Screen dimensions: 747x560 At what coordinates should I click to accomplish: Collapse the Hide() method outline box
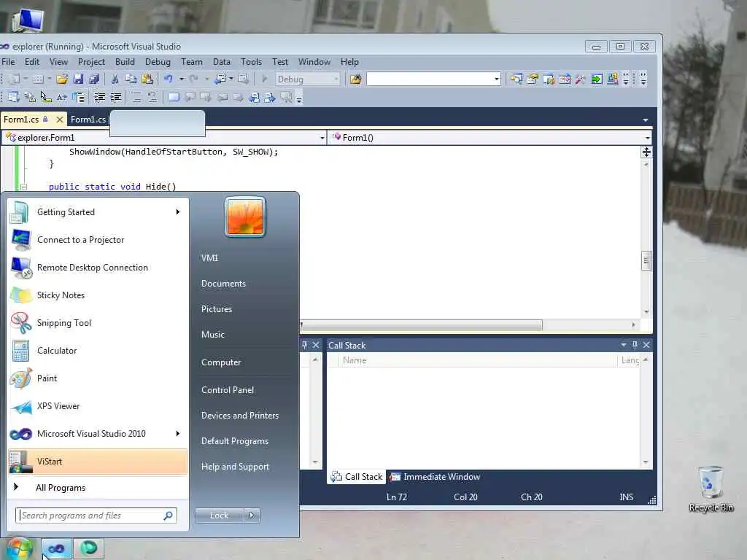coord(23,187)
